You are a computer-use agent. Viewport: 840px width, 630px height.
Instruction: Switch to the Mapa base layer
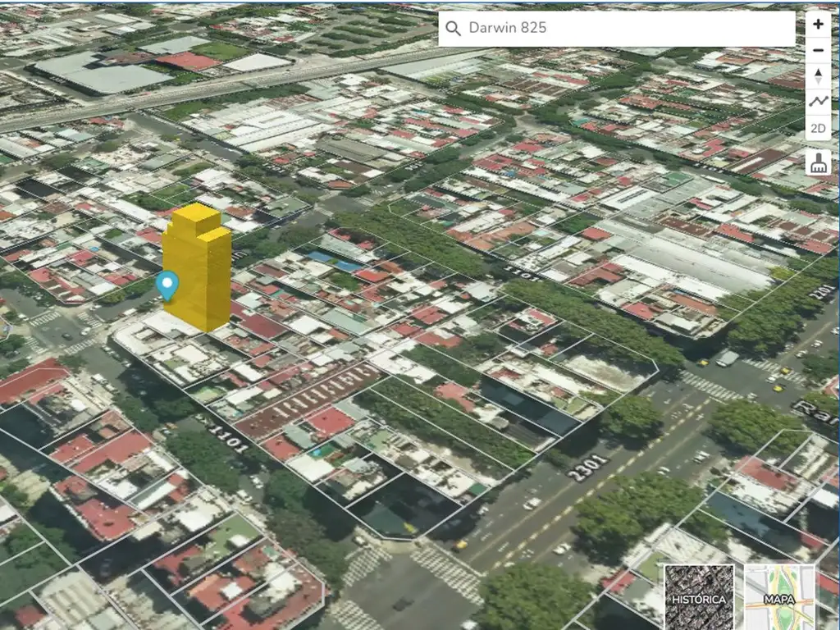[x=779, y=596]
